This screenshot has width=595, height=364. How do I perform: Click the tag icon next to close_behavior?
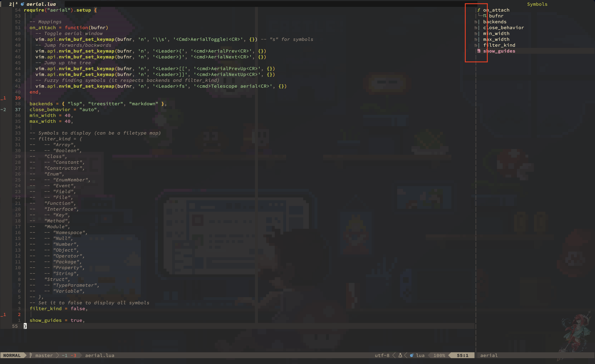coord(476,28)
